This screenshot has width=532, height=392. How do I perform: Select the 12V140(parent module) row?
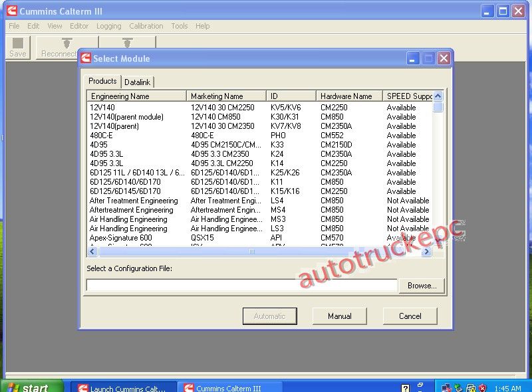(x=259, y=117)
